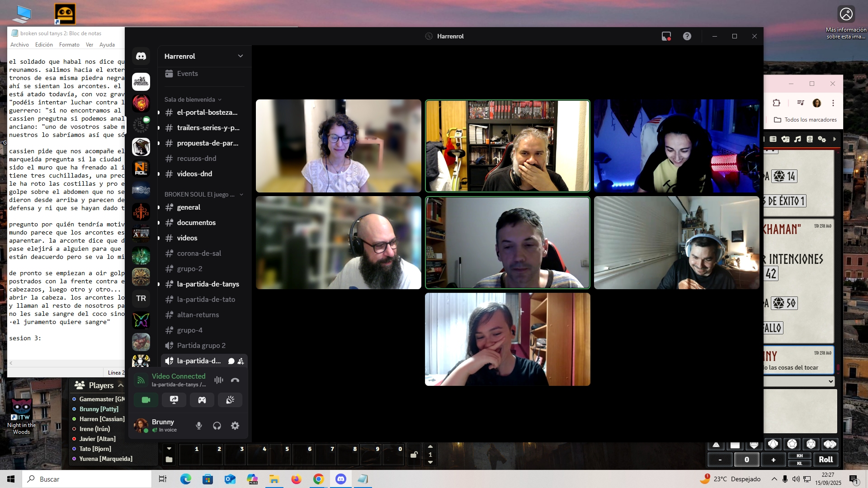Deafen audio with the headphones icon

pos(217,426)
